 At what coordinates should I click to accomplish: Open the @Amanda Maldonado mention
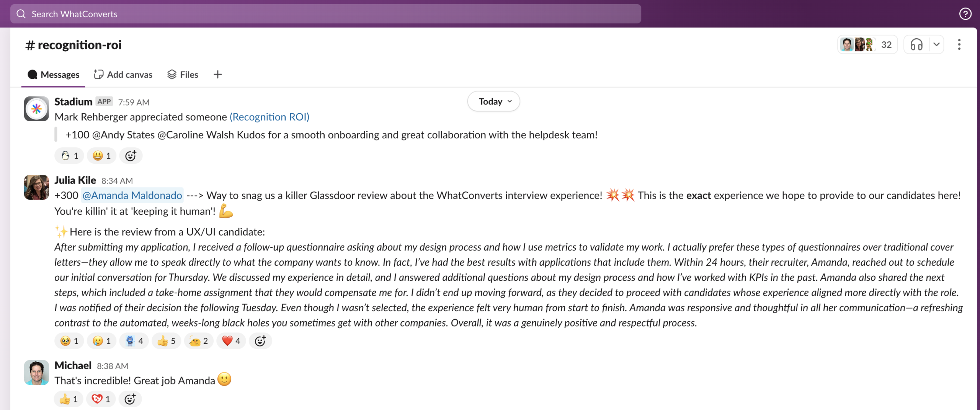(132, 195)
